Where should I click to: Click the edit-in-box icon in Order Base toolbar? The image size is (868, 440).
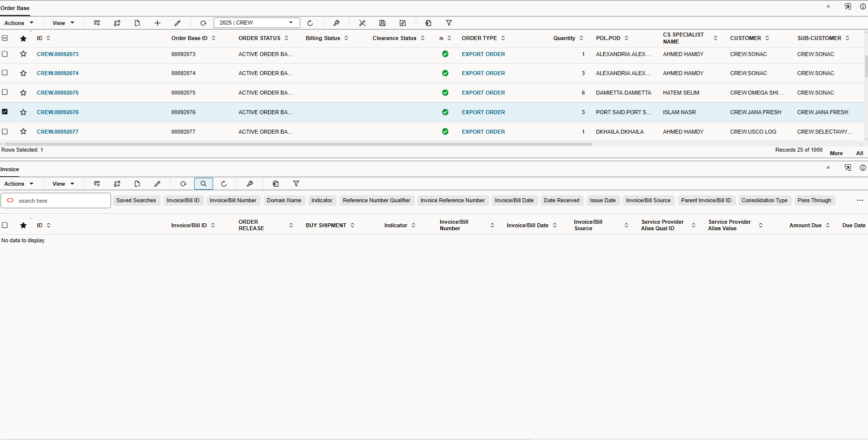[403, 23]
